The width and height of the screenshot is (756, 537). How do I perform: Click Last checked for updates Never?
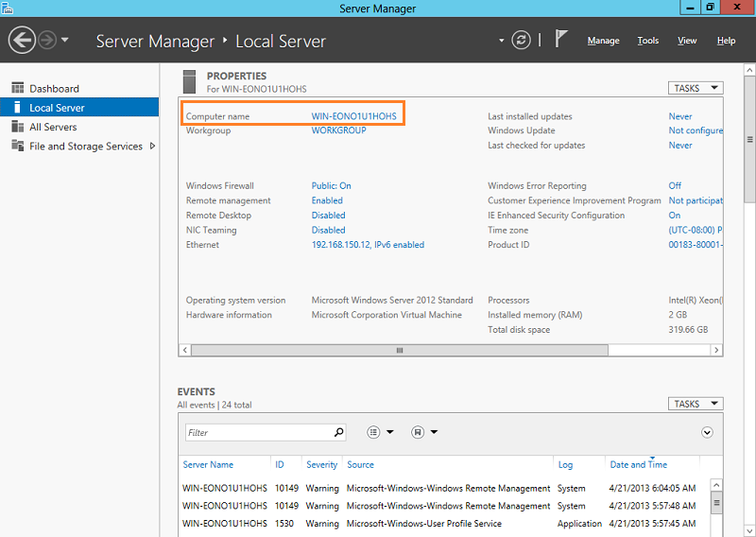679,146
